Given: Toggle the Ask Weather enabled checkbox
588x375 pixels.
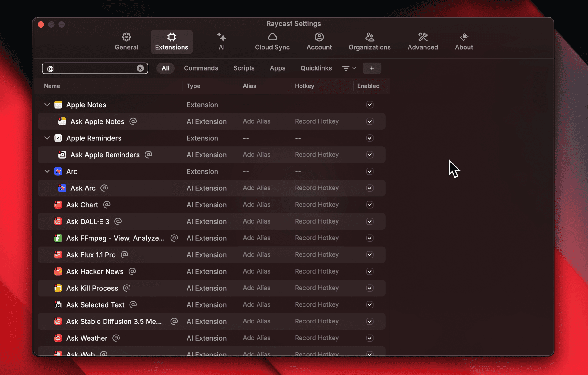Looking at the screenshot, I should click(x=370, y=338).
